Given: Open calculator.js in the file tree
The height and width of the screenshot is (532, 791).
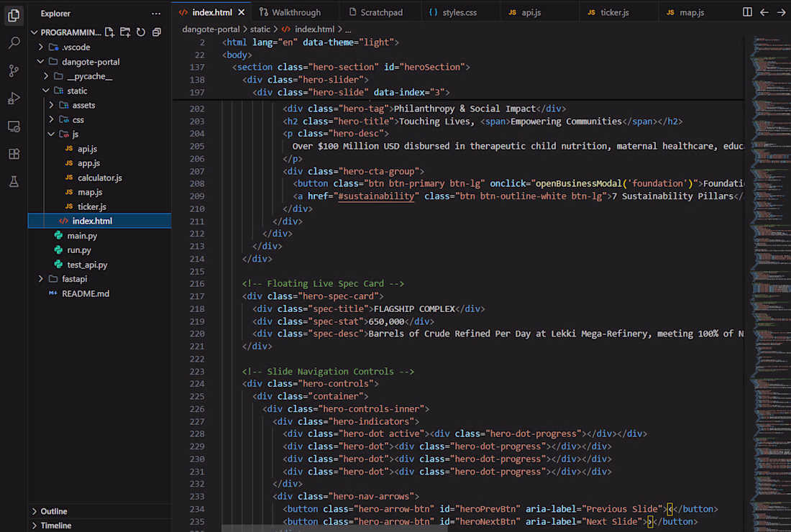Looking at the screenshot, I should 99,178.
